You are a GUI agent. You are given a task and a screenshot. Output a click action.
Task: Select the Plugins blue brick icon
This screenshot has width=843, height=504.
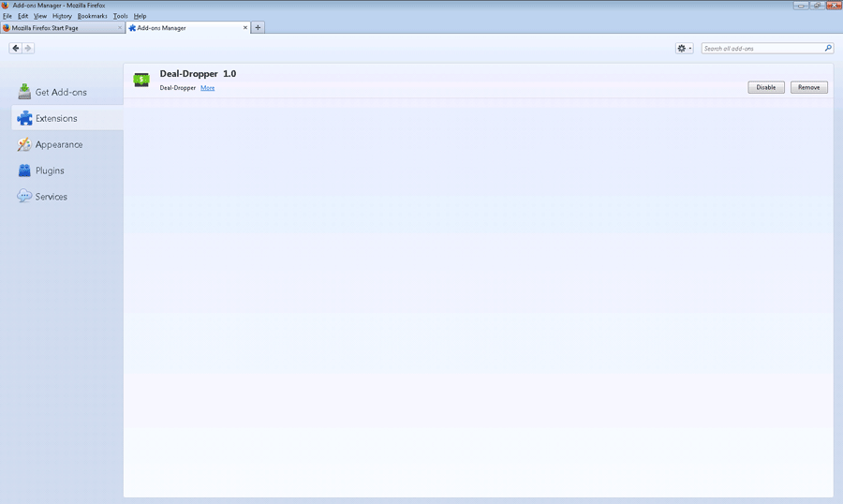click(24, 170)
